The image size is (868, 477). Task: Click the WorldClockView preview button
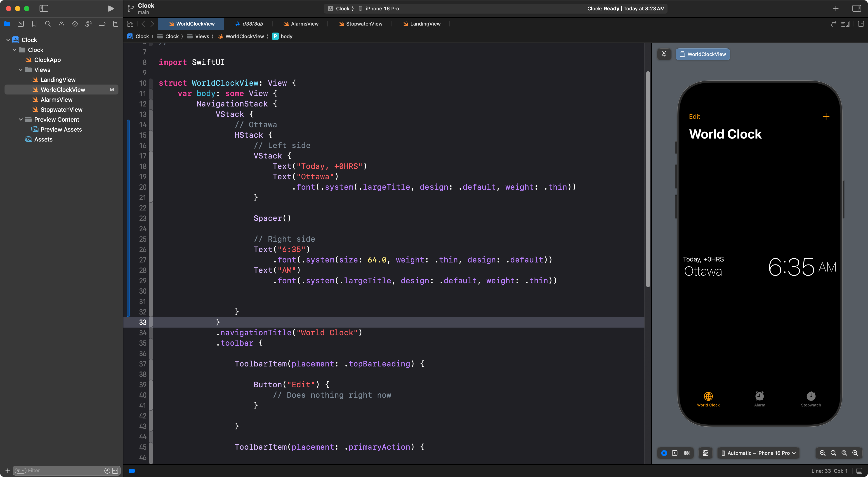(x=703, y=54)
